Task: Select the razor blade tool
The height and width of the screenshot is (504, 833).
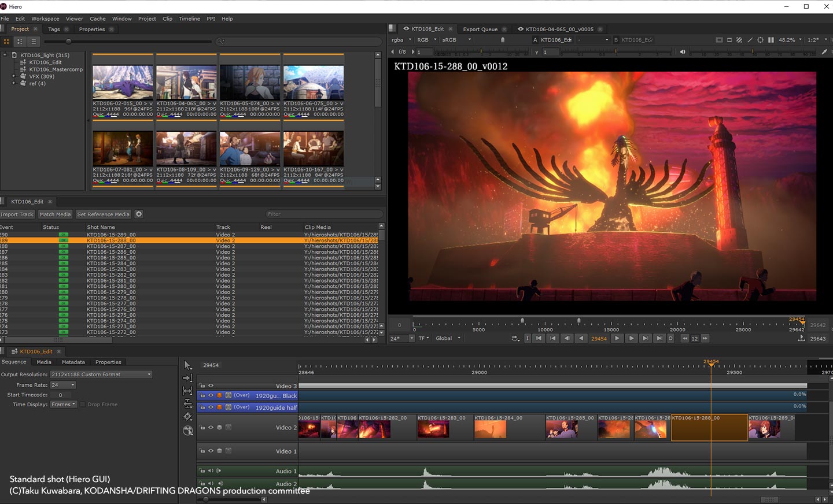Action: pyautogui.click(x=188, y=416)
